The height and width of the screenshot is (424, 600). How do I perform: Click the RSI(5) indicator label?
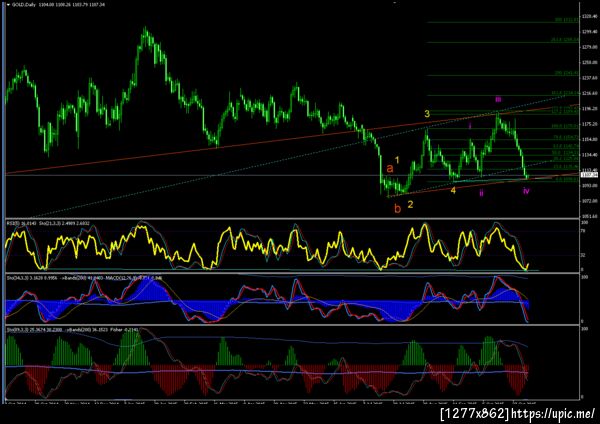point(13,223)
